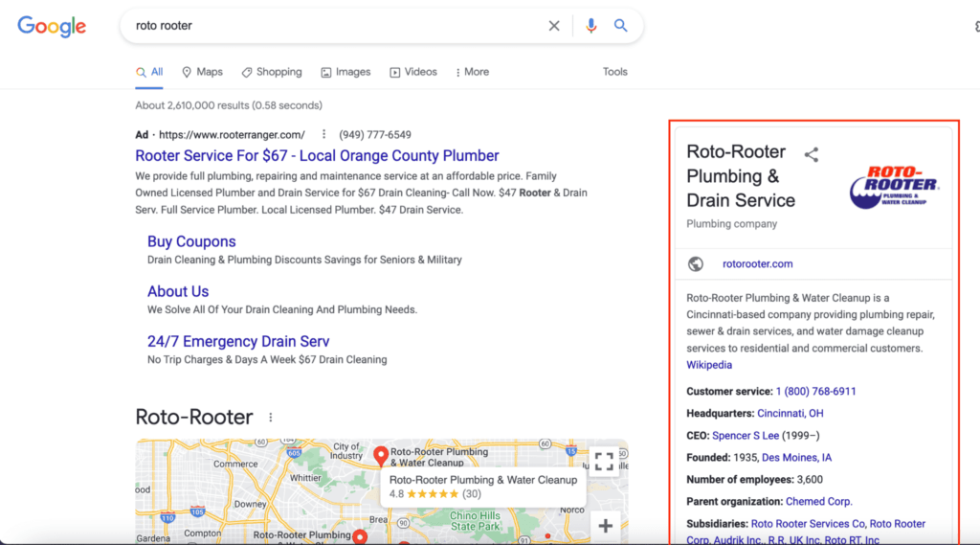
Task: Switch to the Images tab
Action: (x=345, y=72)
